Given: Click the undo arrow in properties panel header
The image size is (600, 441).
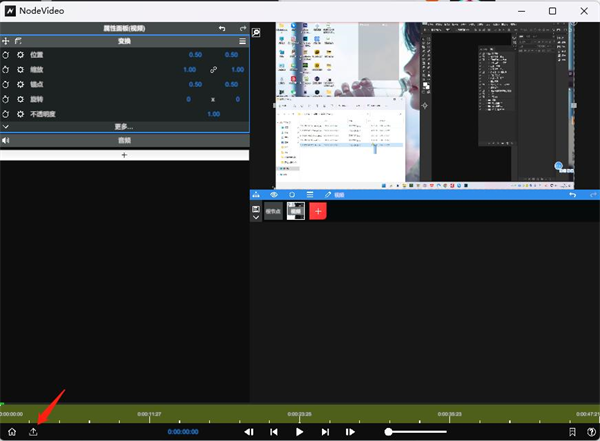Looking at the screenshot, I should coord(222,28).
